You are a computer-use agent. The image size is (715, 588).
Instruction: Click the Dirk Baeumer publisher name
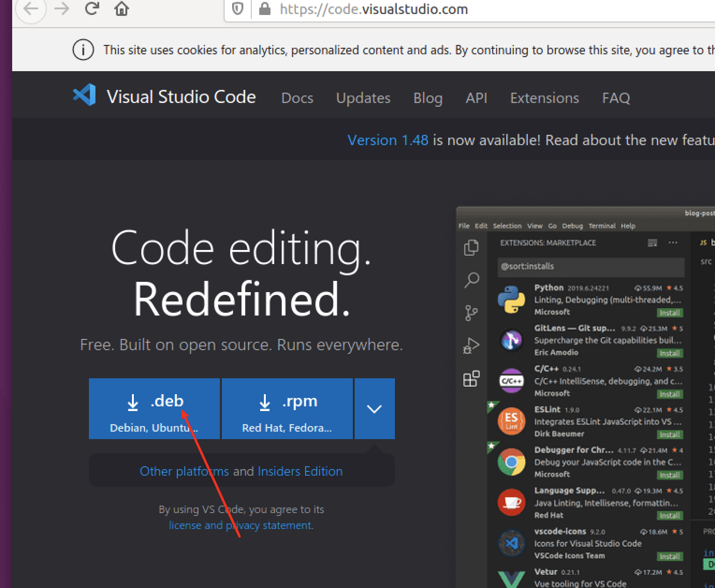(x=559, y=434)
